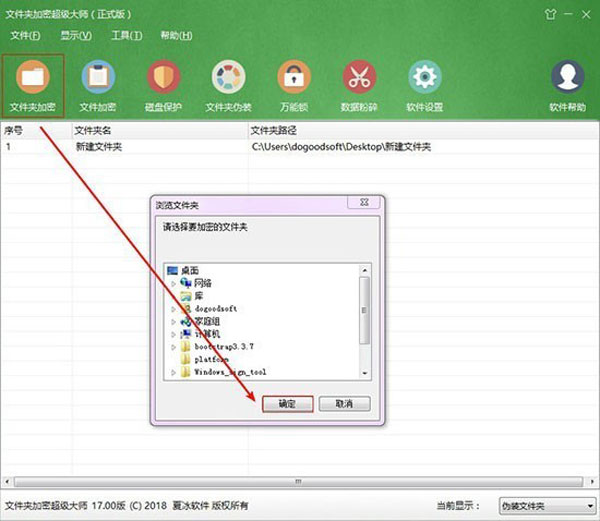600x521 pixels.
Task: Click the 确定 button in dialog
Action: 288,404
